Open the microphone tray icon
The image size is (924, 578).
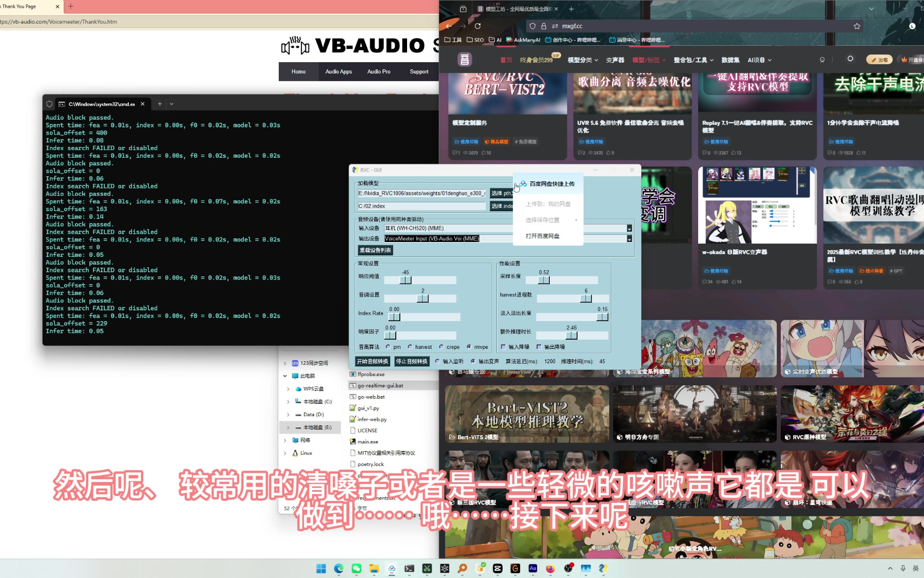(x=903, y=568)
